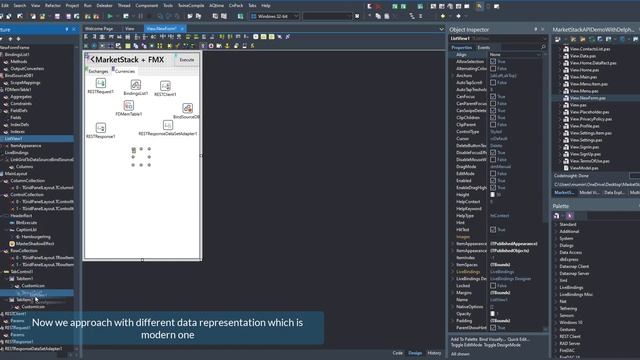Select the RESTClient1 component icon
Viewport: 640px width, 360px height.
tap(165, 86)
